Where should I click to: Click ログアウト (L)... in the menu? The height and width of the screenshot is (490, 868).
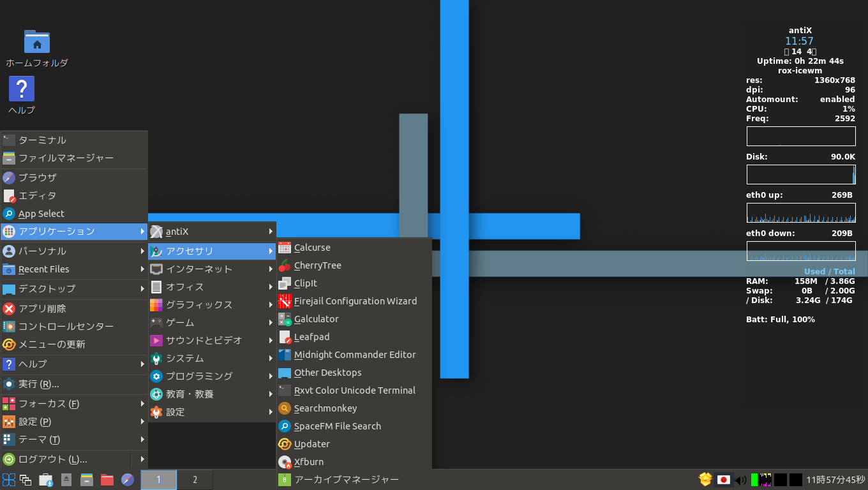66,459
